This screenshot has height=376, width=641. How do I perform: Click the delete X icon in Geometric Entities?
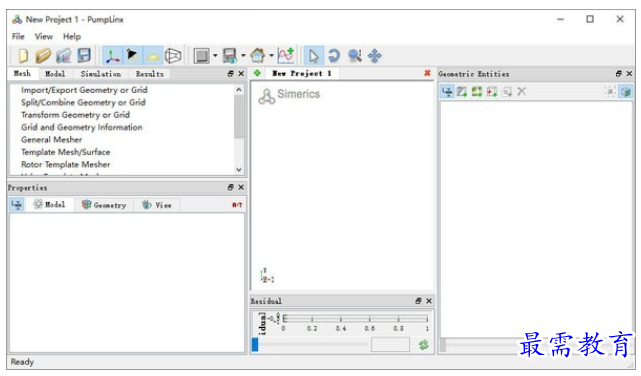click(521, 92)
